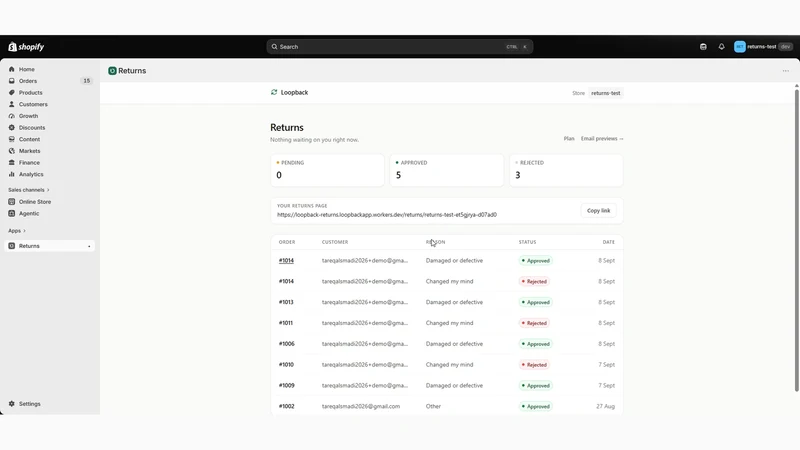Click the Discounts icon in sidebar
800x450 pixels.
pos(12,128)
